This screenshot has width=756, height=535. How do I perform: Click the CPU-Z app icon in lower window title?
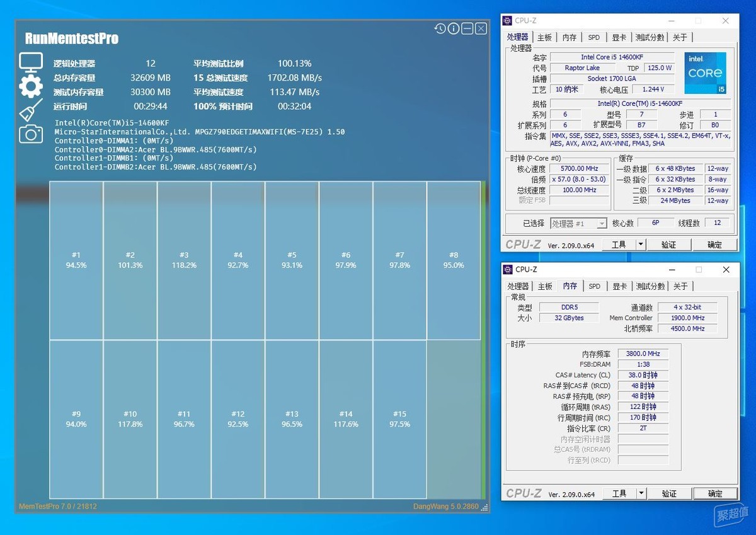point(508,270)
